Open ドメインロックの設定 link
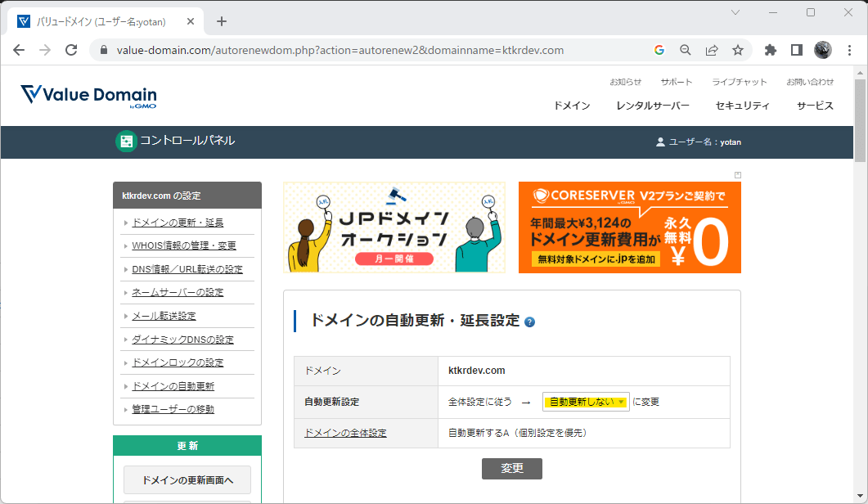The image size is (868, 504). (178, 362)
